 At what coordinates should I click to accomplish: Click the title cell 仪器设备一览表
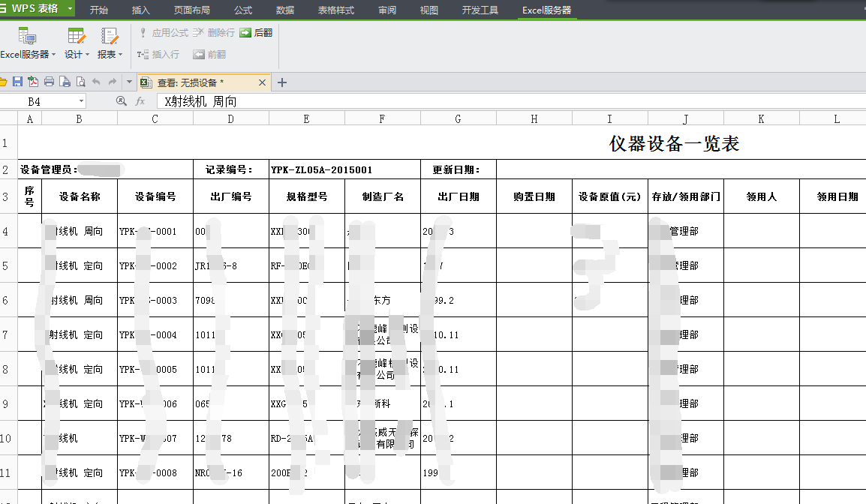674,143
